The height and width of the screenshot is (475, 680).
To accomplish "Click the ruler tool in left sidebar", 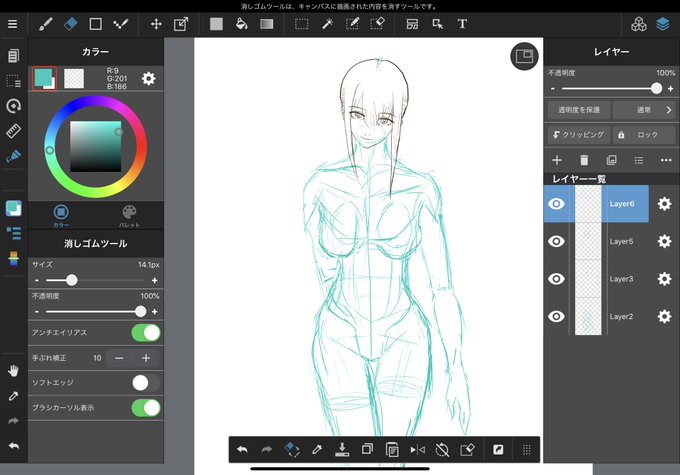I will pos(13,131).
